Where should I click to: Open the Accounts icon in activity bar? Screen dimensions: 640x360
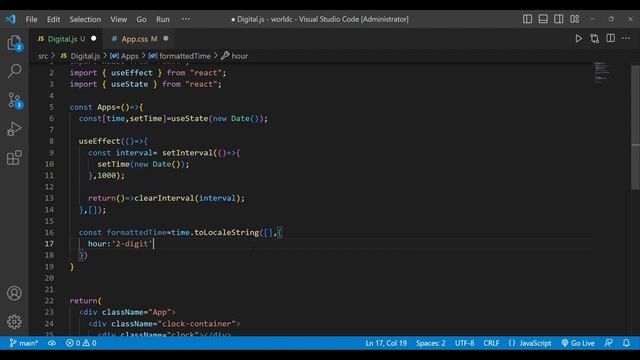pos(14,293)
